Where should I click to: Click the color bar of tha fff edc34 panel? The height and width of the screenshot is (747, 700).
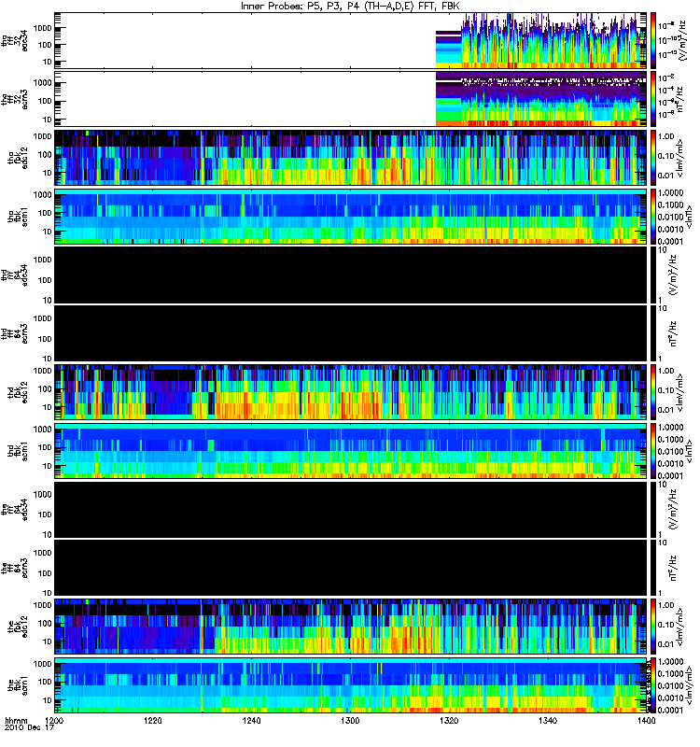[x=653, y=40]
